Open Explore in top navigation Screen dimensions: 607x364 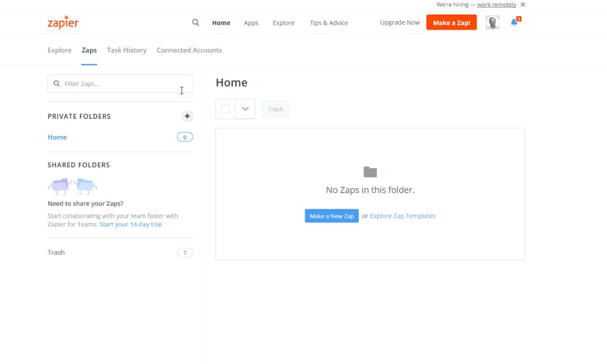[x=283, y=23]
